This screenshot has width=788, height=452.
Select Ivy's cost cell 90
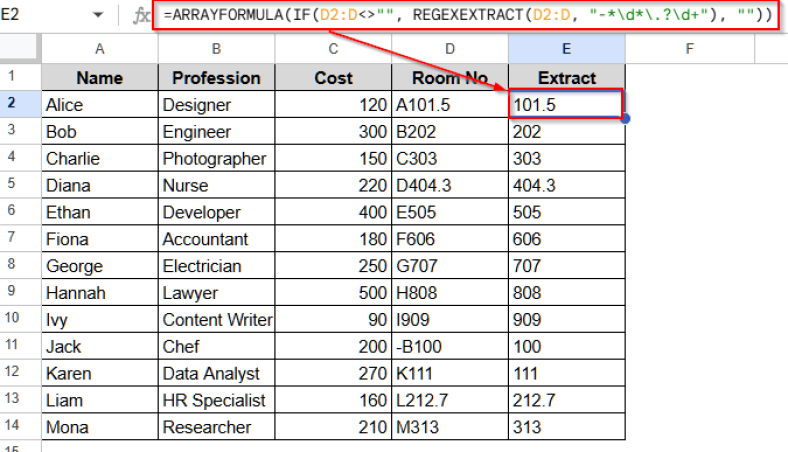point(333,319)
